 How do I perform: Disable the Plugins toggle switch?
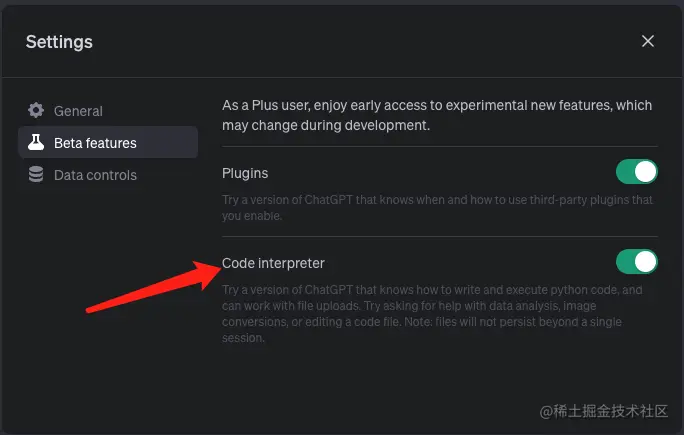tap(636, 171)
